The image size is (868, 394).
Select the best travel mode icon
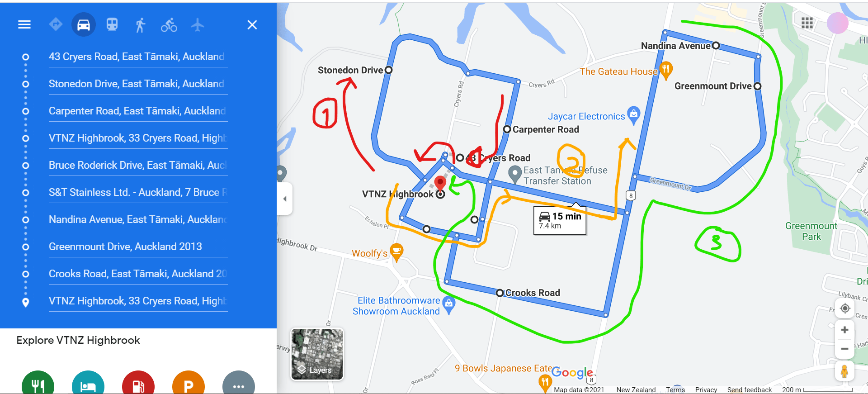(x=56, y=24)
